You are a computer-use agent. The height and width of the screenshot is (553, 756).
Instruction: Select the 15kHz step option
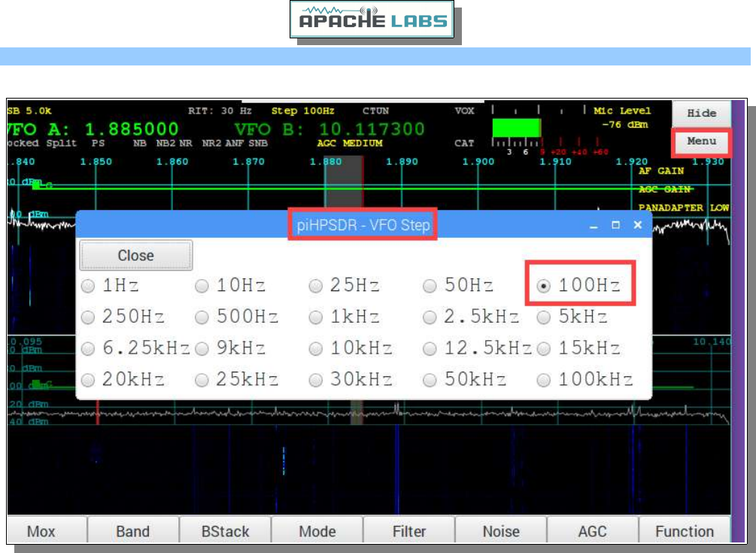(x=543, y=348)
